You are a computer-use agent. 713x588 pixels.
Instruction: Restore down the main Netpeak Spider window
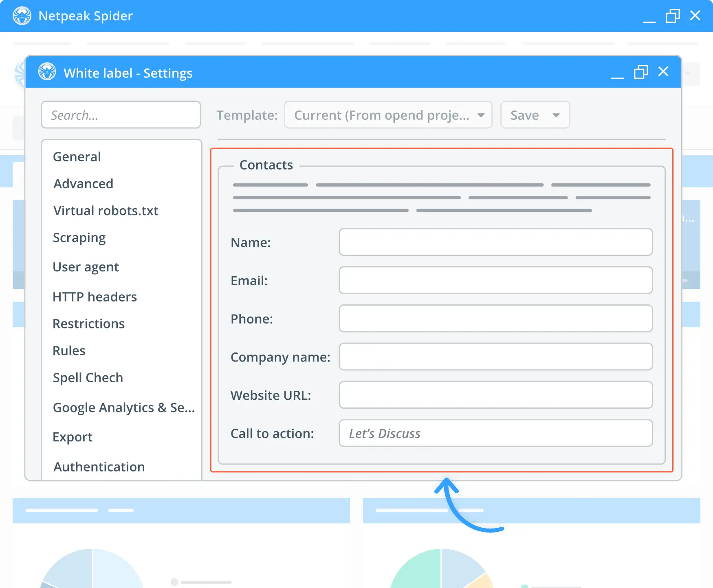[x=673, y=16]
